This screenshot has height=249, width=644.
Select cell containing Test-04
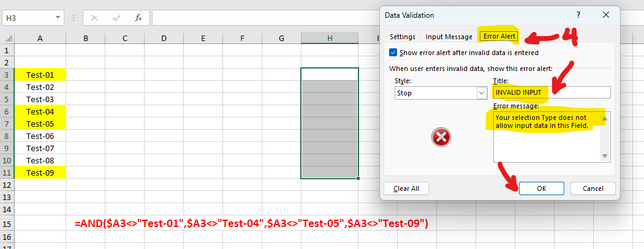[40, 111]
